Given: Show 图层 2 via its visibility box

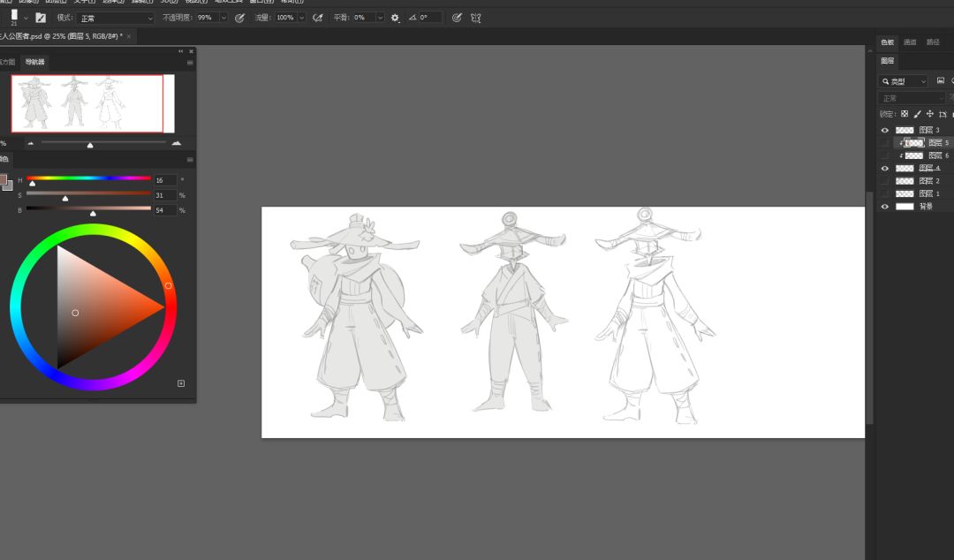Looking at the screenshot, I should 885,181.
